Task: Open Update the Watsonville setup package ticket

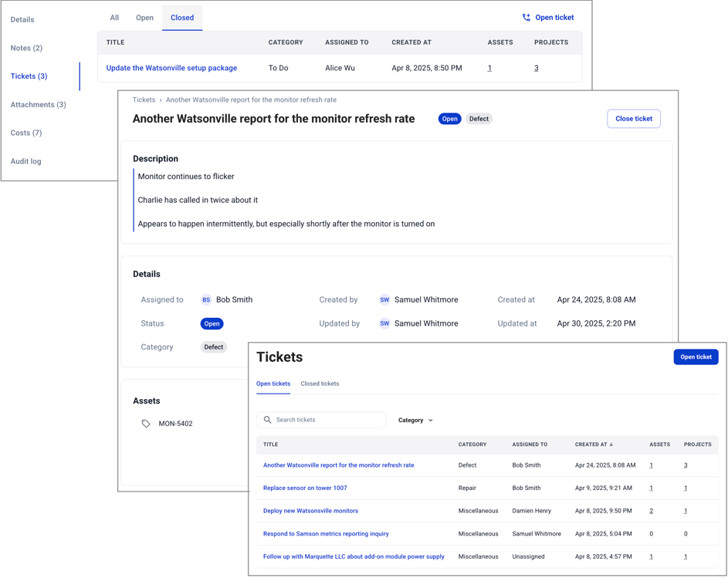Action: tap(171, 68)
